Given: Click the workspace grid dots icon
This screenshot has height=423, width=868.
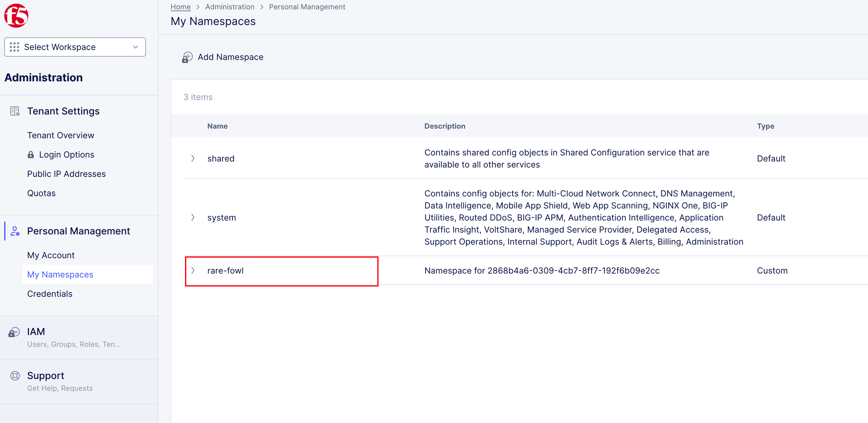Looking at the screenshot, I should coord(14,47).
